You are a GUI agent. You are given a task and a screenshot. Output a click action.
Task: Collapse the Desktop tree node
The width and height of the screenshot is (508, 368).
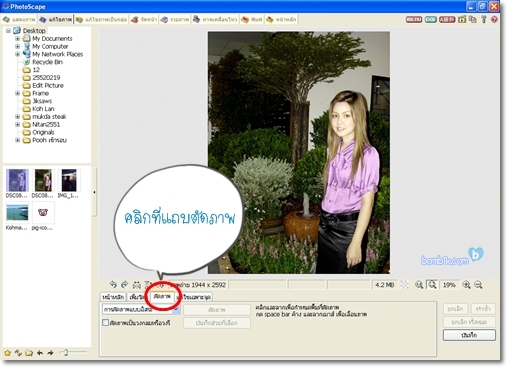pos(8,31)
